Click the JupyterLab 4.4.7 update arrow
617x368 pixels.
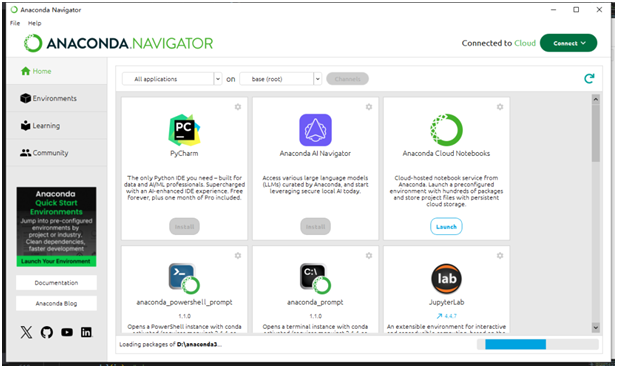[x=440, y=316]
